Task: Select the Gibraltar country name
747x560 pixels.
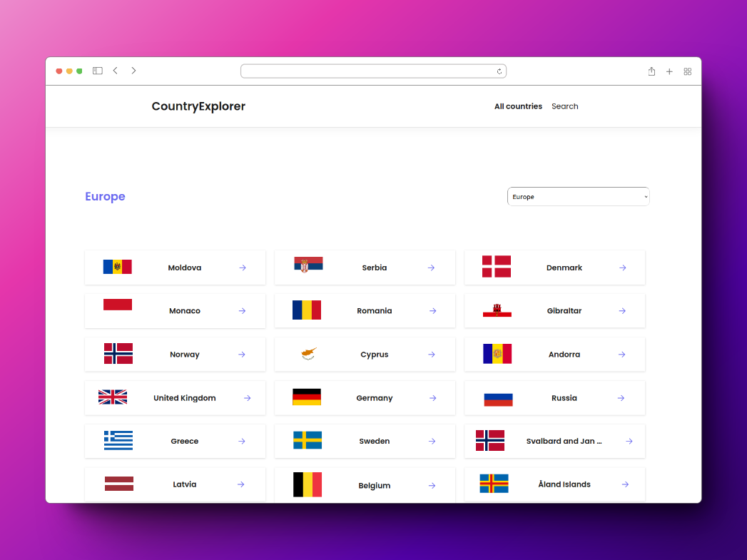Action: tap(564, 311)
